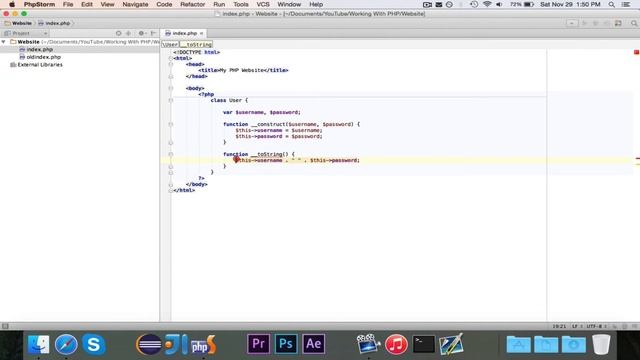Viewport: 640px width, 360px height.
Task: Click in the code on the var $username line
Action: (x=262, y=112)
